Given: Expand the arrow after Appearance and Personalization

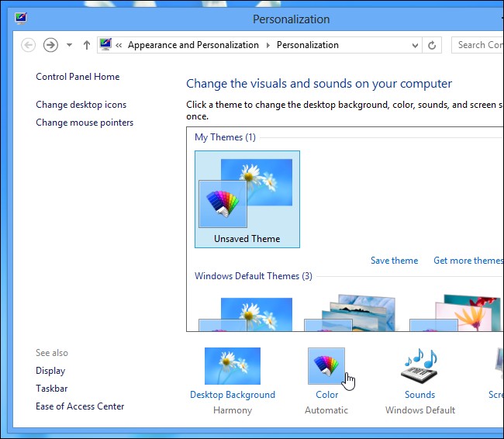Looking at the screenshot, I should point(268,45).
